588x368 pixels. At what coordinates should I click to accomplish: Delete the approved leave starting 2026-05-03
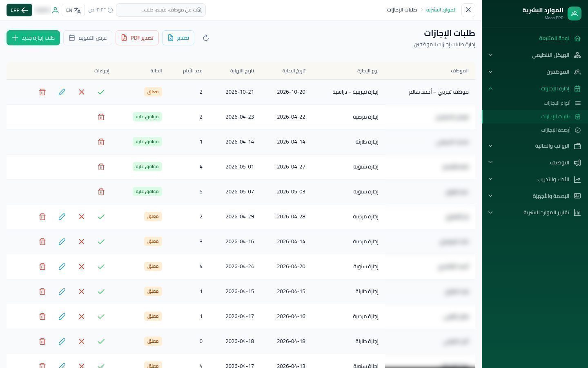pos(101,192)
